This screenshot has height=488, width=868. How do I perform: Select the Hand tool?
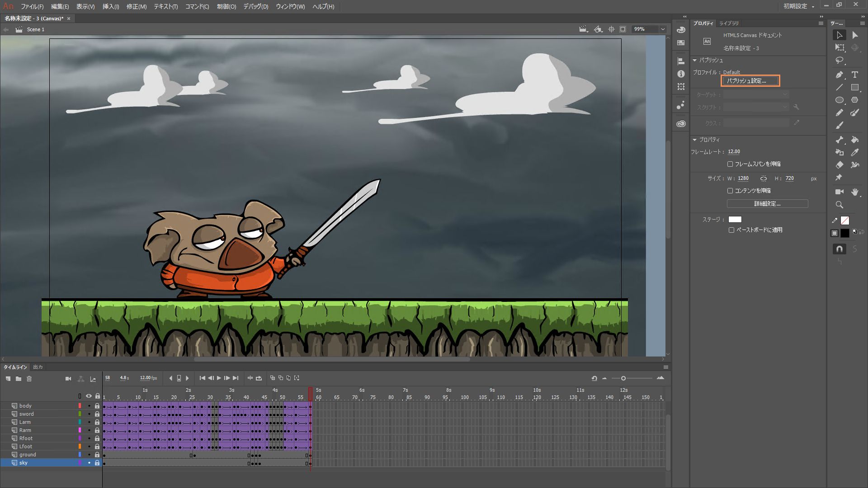pos(854,192)
